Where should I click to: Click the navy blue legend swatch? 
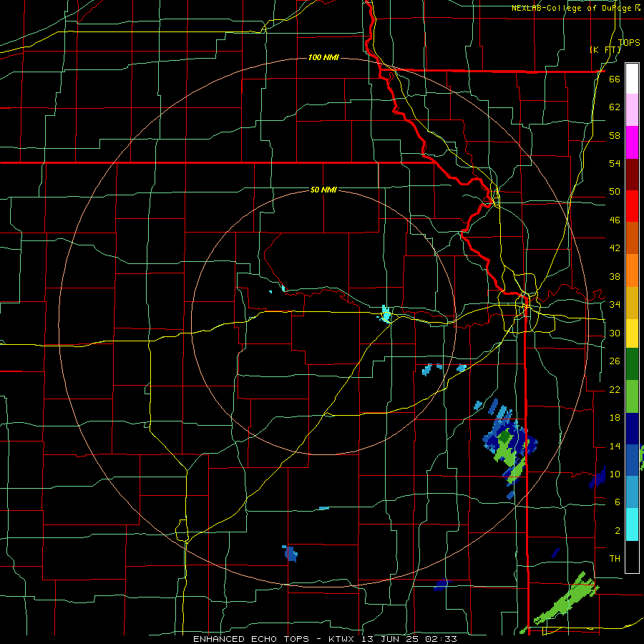[632, 429]
